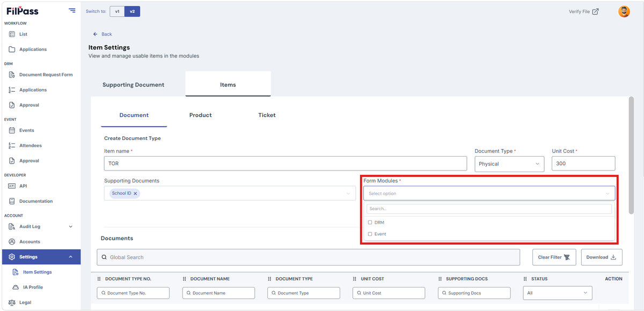Click the Event Approval icon
644x311 pixels.
coord(12,161)
